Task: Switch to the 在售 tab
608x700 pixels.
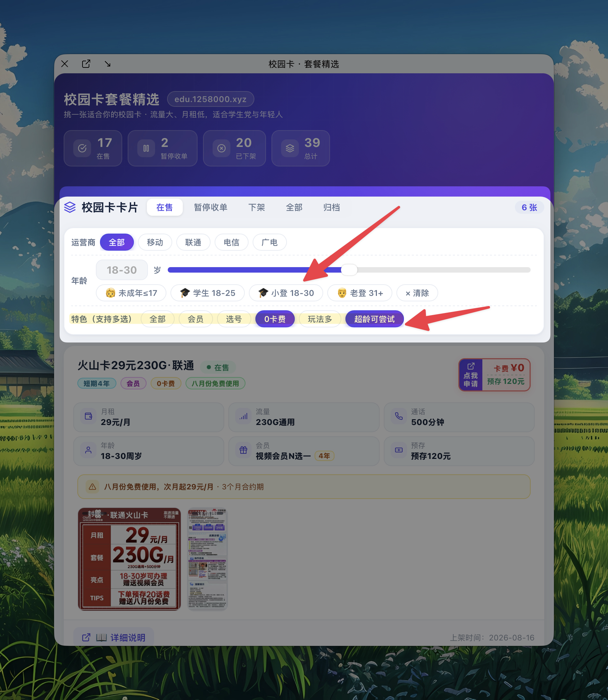Action: point(165,208)
